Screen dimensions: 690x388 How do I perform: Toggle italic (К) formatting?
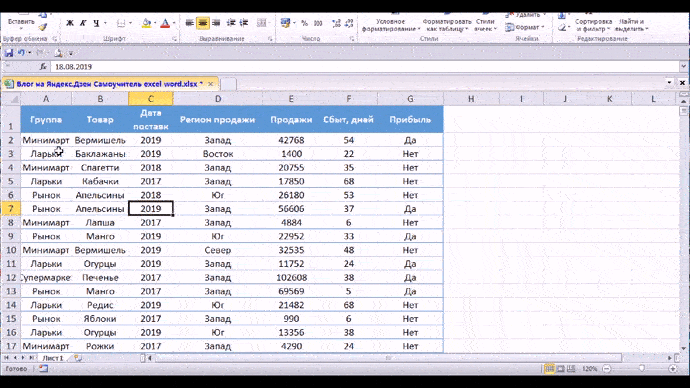click(x=83, y=23)
